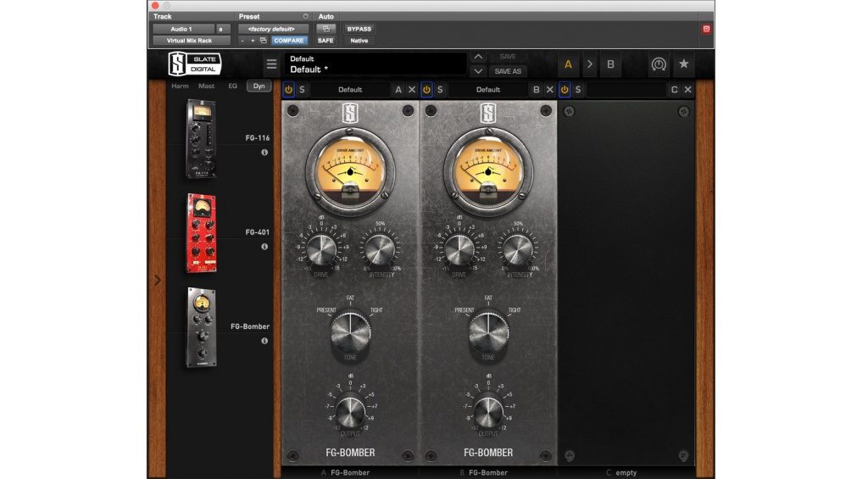This screenshot has height=479, width=868.
Task: Click slot B letter label
Action: pyautogui.click(x=536, y=89)
